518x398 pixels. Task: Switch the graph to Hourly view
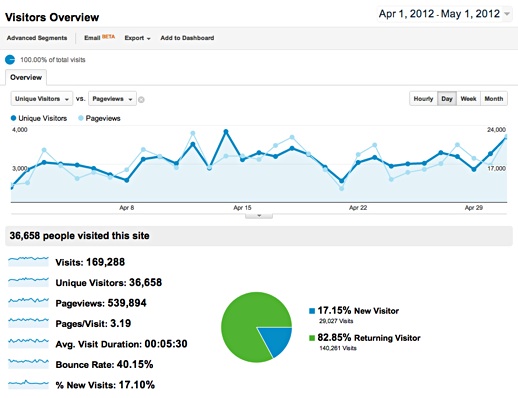[x=423, y=99]
